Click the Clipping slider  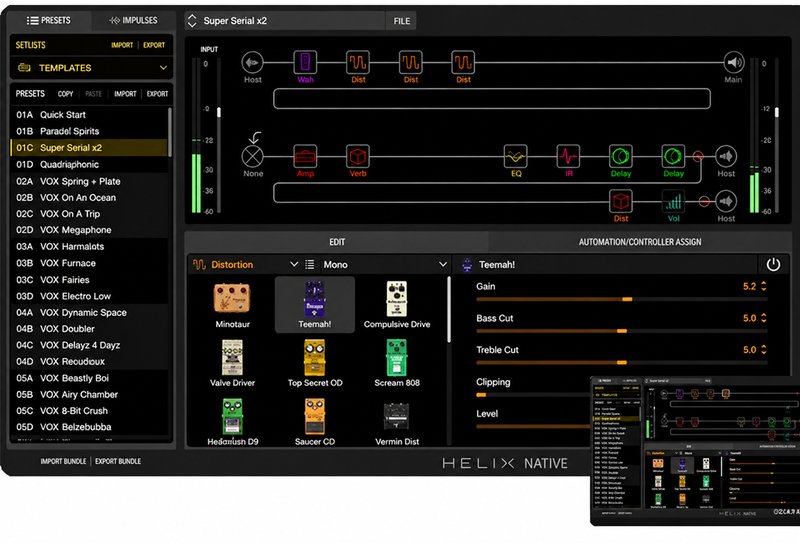click(x=533, y=394)
